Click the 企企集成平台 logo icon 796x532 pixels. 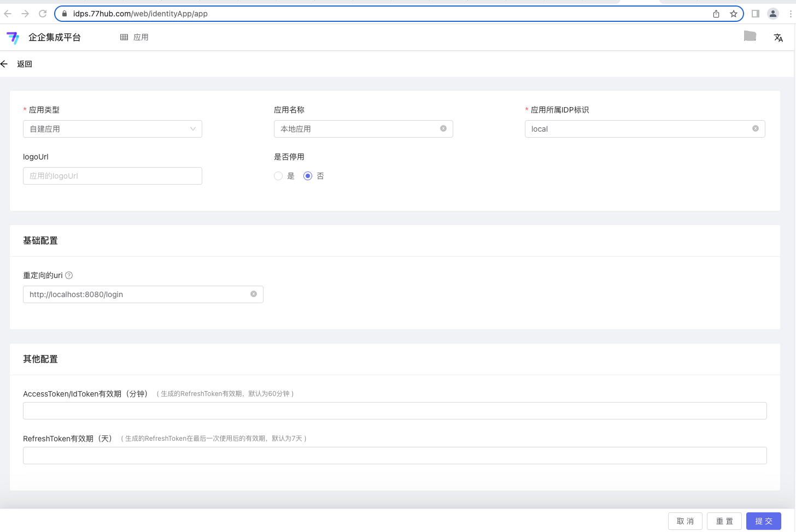point(13,38)
